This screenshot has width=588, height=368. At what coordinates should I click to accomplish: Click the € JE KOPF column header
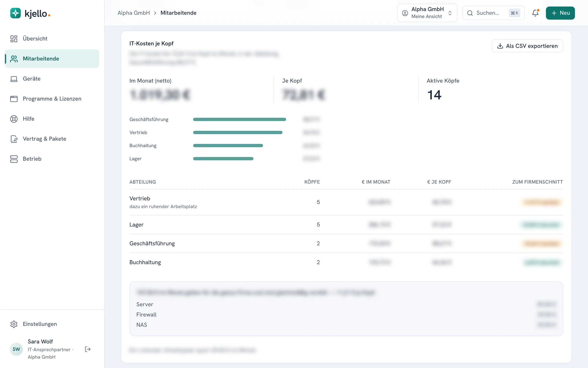[x=439, y=182]
